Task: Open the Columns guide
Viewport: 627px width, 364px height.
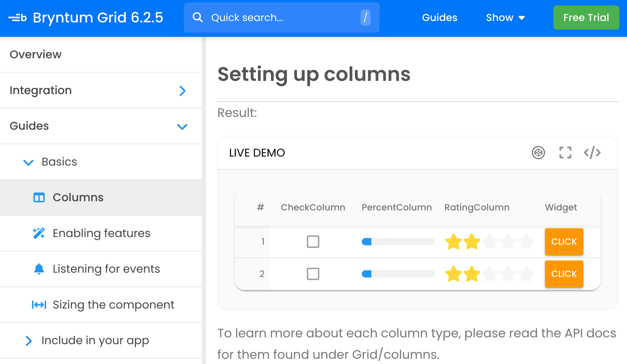Action: [x=101, y=197]
